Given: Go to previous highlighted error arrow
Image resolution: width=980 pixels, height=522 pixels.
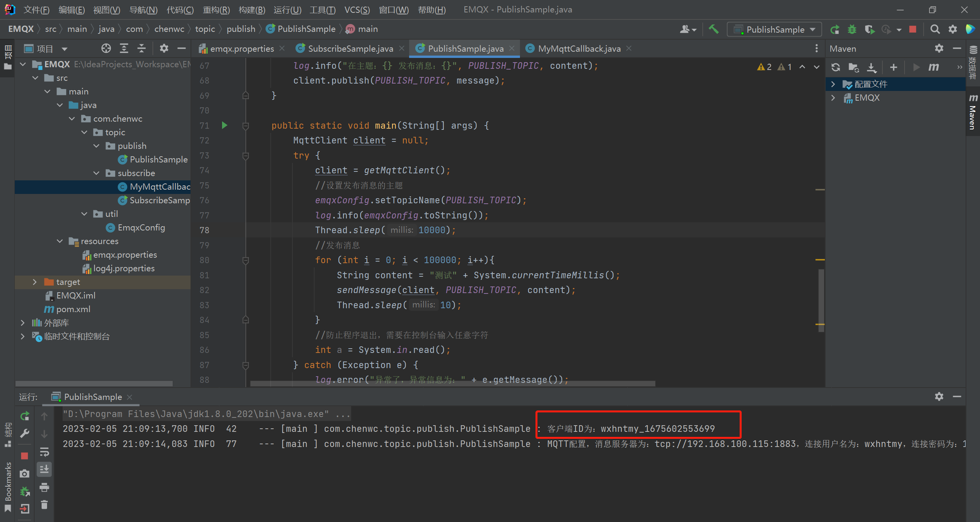Looking at the screenshot, I should point(802,67).
